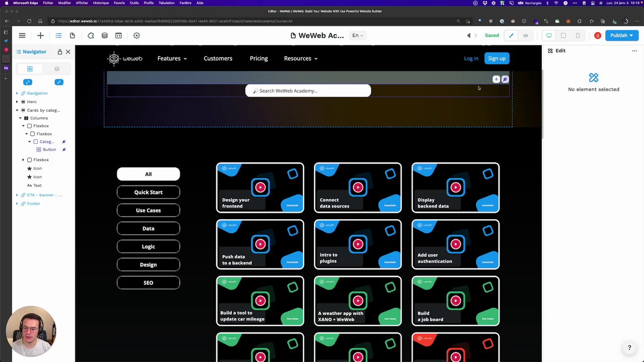Open the hamburger main menu
644x362 pixels.
point(22,35)
